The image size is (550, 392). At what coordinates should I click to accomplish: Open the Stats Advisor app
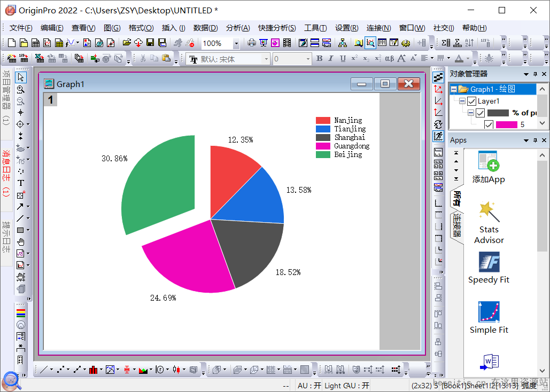[x=489, y=223]
